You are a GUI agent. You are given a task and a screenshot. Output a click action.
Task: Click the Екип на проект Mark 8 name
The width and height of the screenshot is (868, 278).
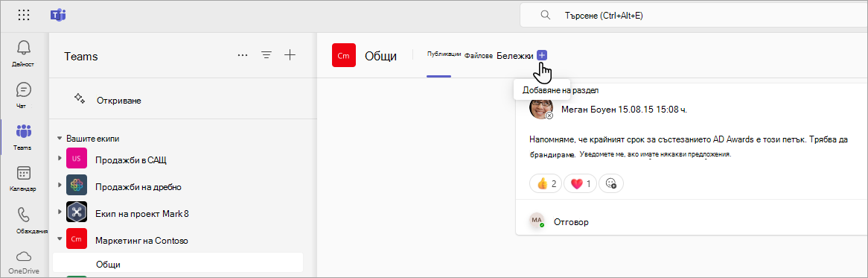(x=142, y=213)
